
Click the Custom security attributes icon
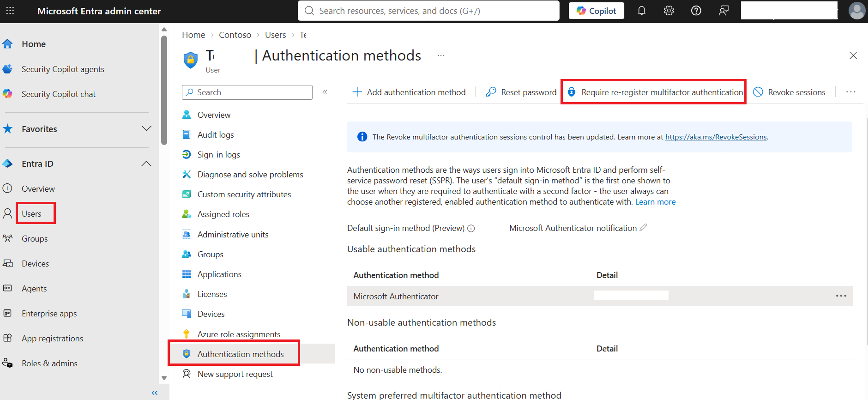[187, 194]
